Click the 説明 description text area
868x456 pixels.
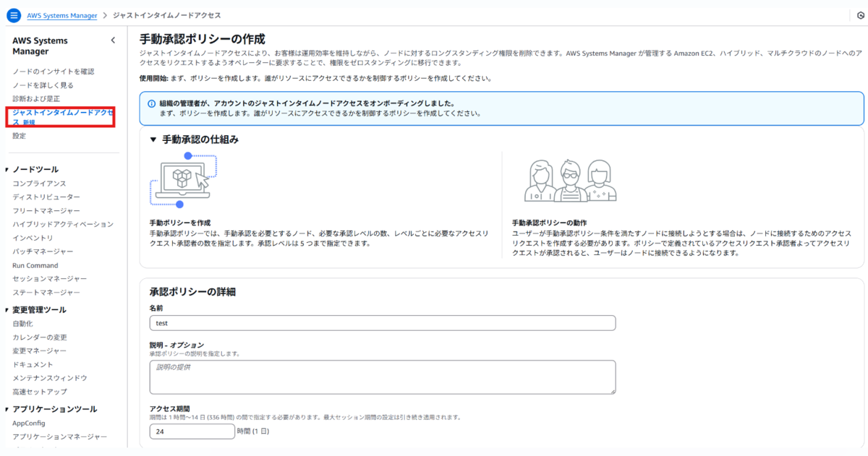pos(383,377)
